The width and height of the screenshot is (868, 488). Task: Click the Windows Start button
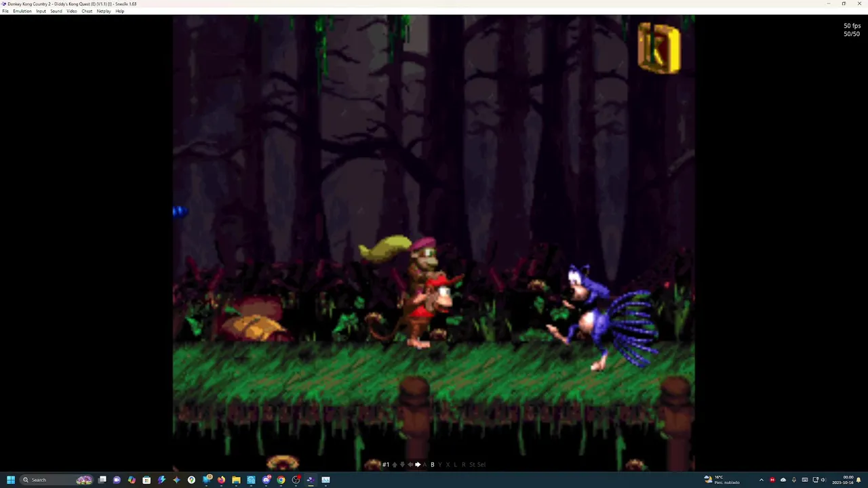(10, 480)
